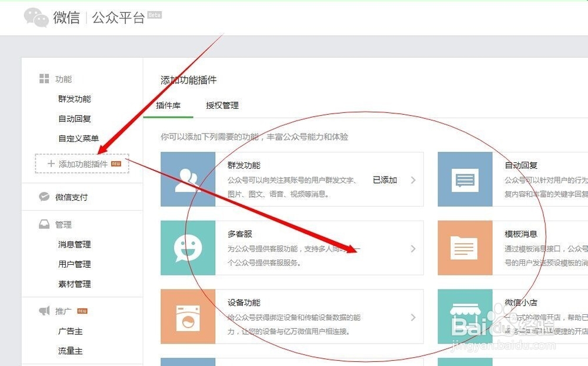Viewport: 588px width, 366px height.
Task: Click the 设备功能 description text
Action: (295, 324)
